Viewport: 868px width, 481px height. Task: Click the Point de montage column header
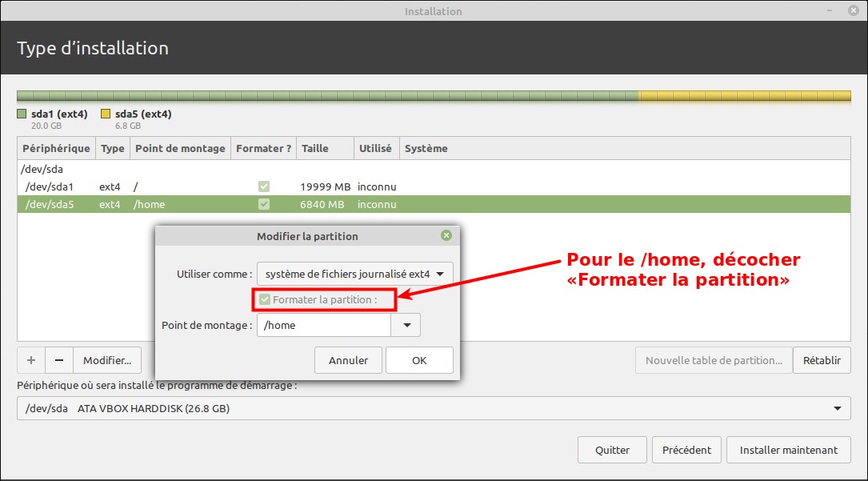pos(180,148)
